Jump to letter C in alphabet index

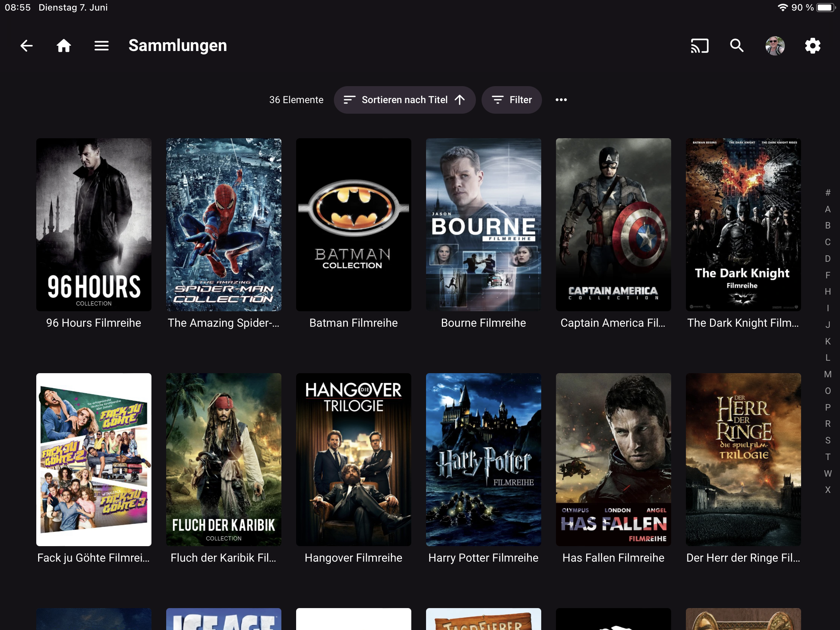click(x=828, y=242)
